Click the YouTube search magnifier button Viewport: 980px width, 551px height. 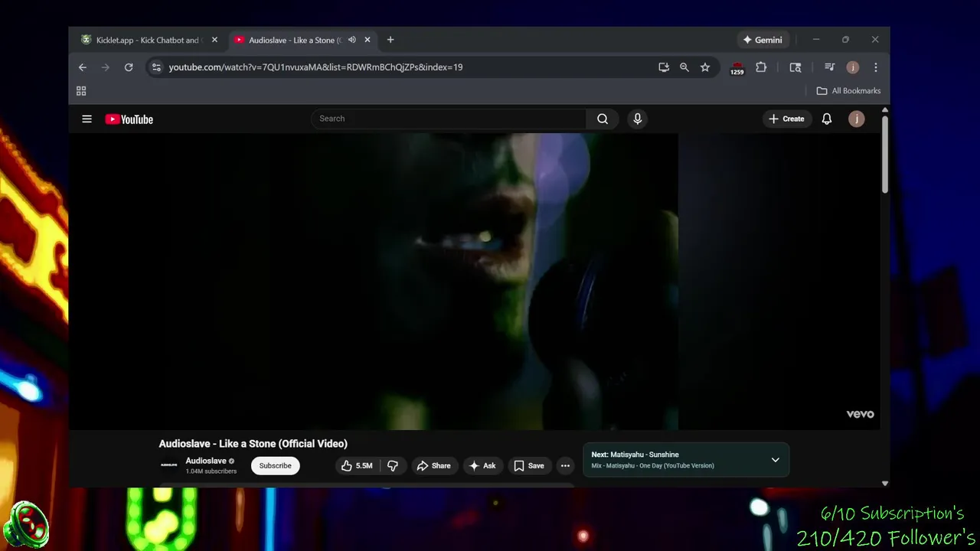tap(603, 119)
